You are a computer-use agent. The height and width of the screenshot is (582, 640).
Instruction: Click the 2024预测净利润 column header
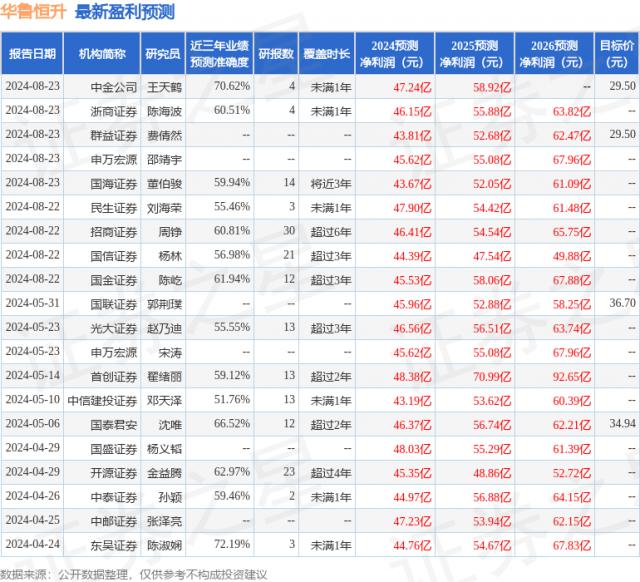[x=395, y=54]
